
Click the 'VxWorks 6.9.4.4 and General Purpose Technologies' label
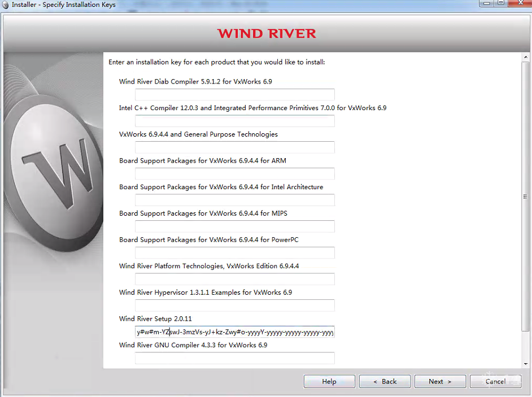pyautogui.click(x=198, y=134)
